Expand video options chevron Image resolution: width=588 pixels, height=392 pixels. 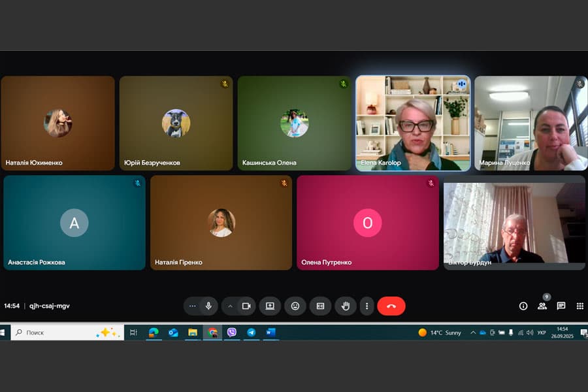point(230,306)
